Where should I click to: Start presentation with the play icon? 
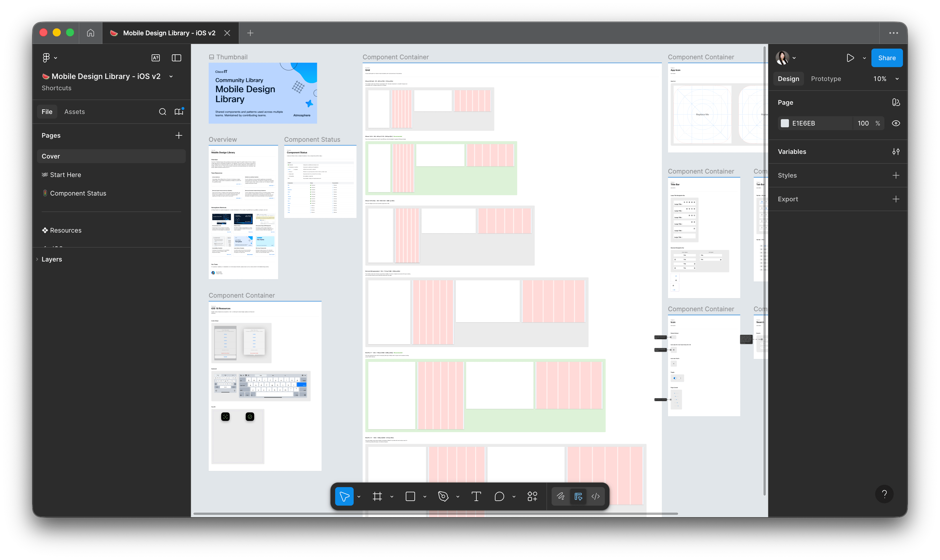[850, 58]
